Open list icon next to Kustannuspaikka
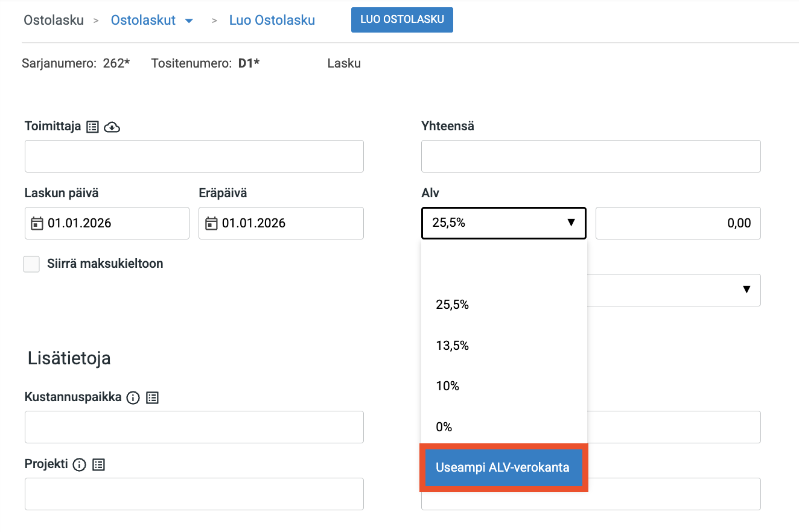 click(x=153, y=398)
